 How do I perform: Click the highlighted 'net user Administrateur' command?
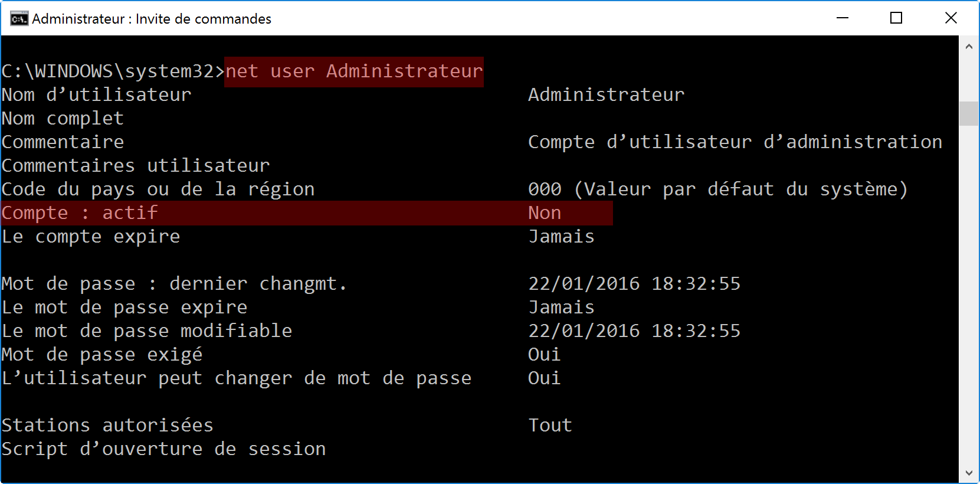pyautogui.click(x=354, y=71)
